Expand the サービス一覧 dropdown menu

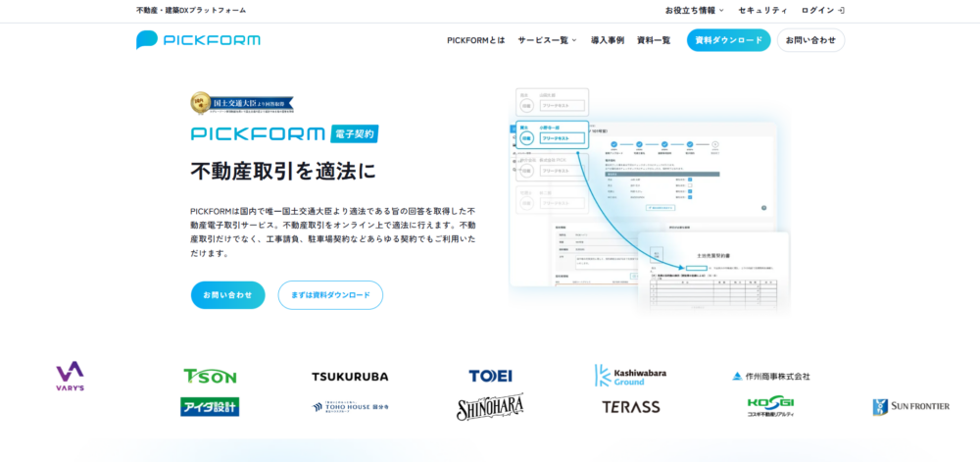pyautogui.click(x=547, y=40)
